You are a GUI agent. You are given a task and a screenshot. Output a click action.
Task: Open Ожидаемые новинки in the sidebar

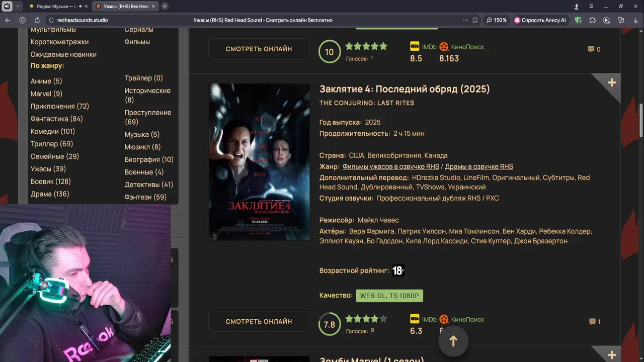tap(63, 54)
